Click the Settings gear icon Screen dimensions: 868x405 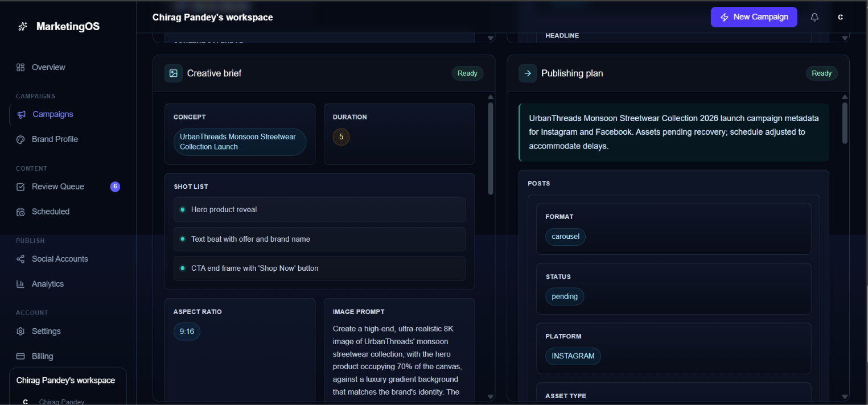20,331
